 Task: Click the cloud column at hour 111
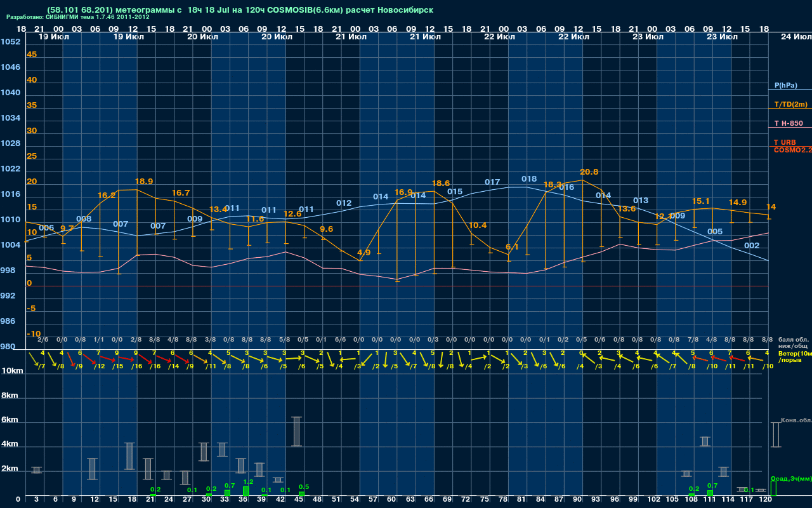(x=705, y=441)
